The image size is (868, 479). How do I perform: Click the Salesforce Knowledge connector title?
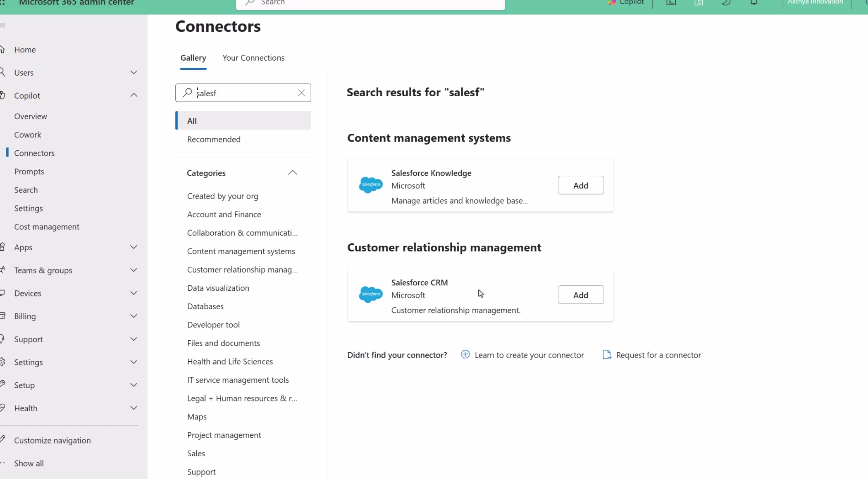[431, 173]
